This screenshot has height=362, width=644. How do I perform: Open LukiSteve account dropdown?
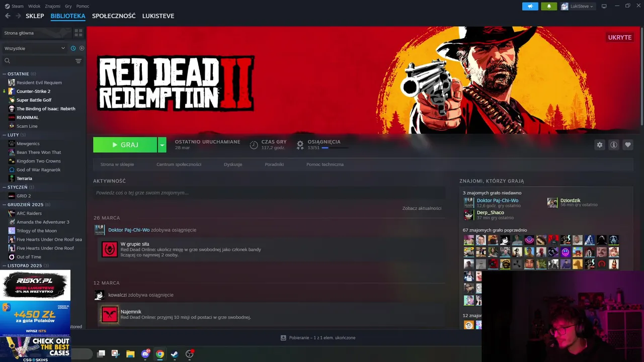[x=577, y=6]
